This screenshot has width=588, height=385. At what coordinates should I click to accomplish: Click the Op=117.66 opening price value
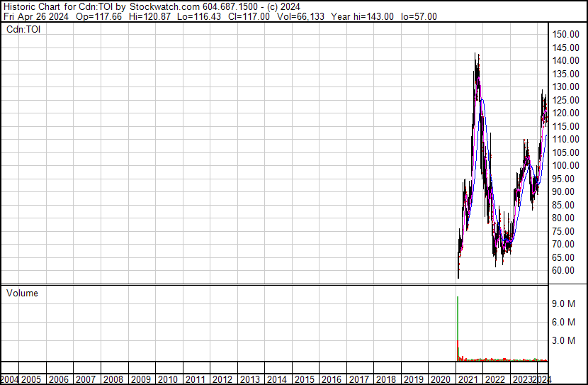(98, 16)
